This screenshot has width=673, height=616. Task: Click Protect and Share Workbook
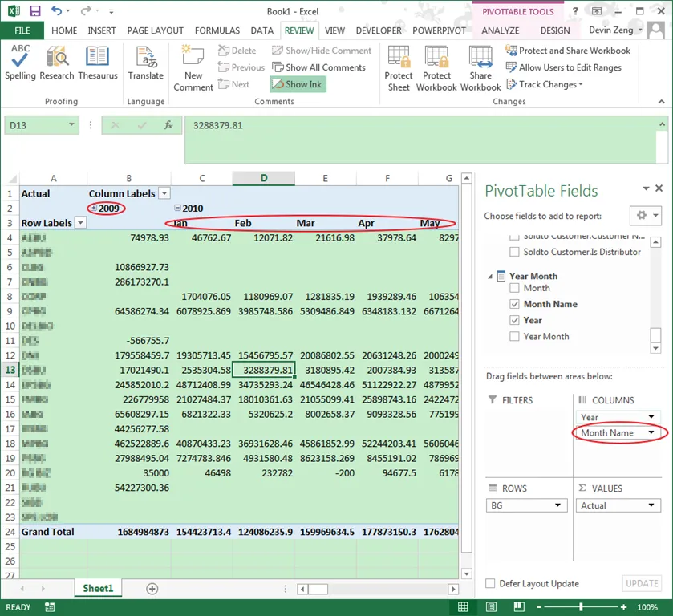[x=568, y=51]
